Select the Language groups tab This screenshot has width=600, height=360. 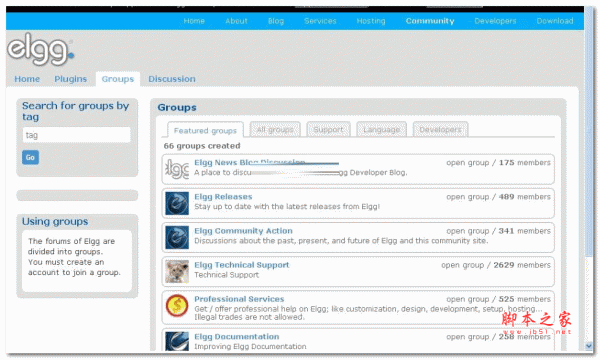(382, 129)
